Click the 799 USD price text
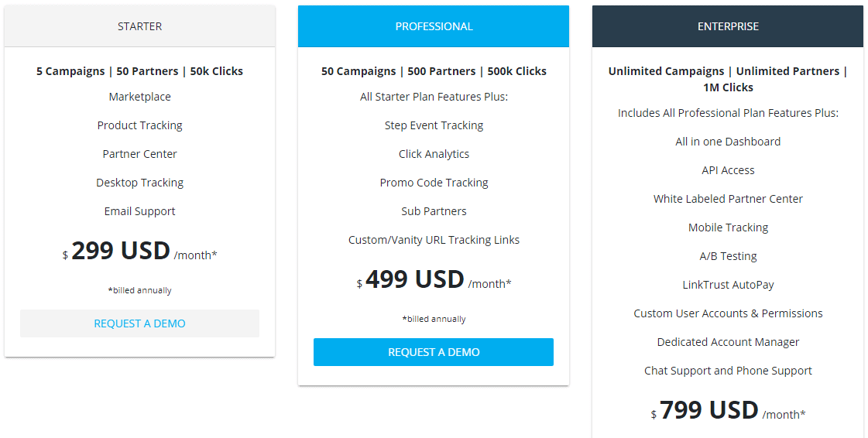The height and width of the screenshot is (438, 868). 709,410
